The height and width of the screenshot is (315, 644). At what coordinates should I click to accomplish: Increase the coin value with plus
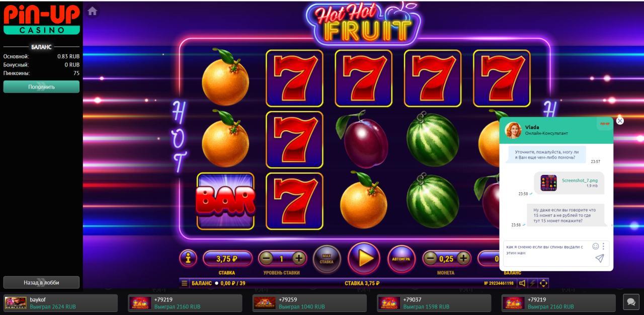(463, 259)
